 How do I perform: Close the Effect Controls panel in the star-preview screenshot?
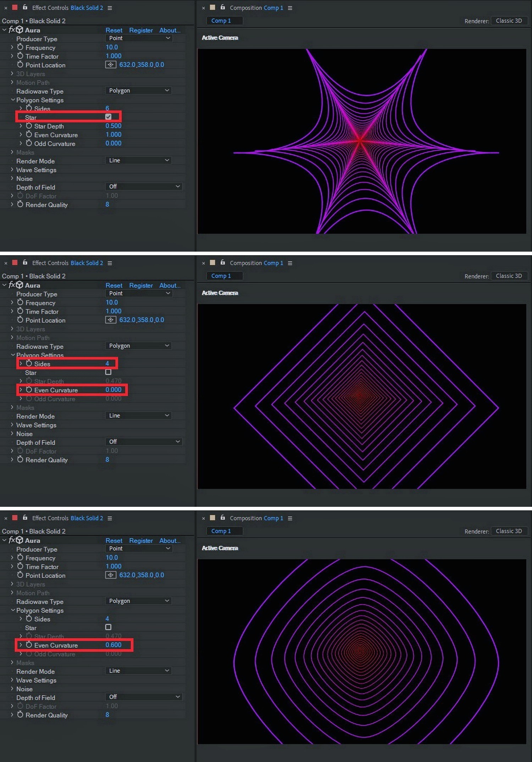6,8
